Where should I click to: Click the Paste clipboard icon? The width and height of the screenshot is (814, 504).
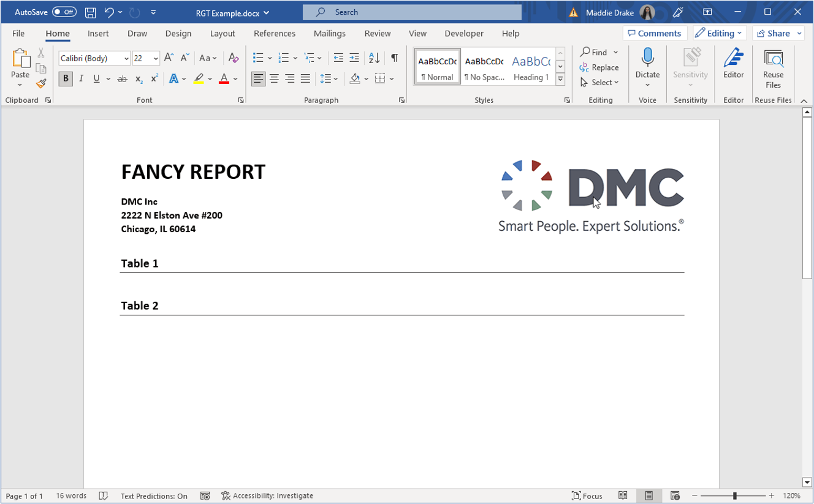[20, 59]
